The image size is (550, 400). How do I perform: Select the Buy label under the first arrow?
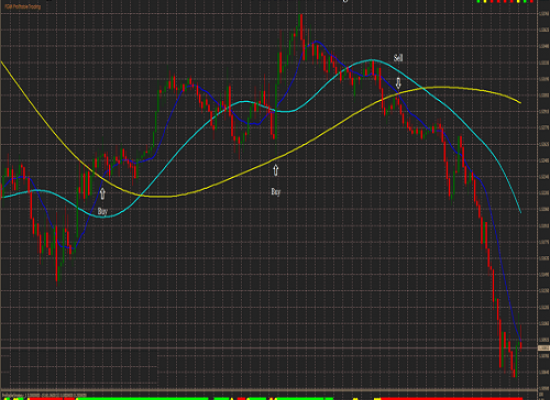click(102, 211)
